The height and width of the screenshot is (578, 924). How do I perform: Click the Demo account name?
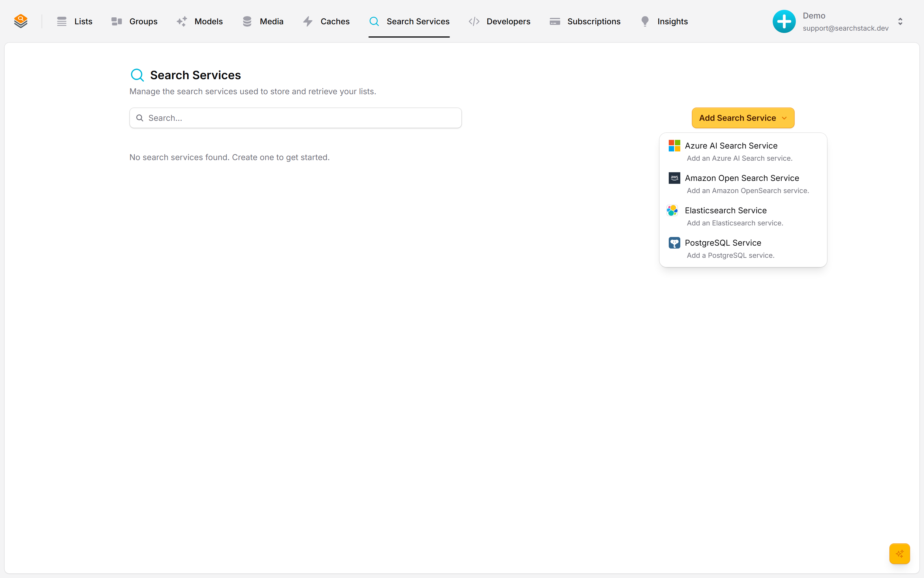coord(814,16)
